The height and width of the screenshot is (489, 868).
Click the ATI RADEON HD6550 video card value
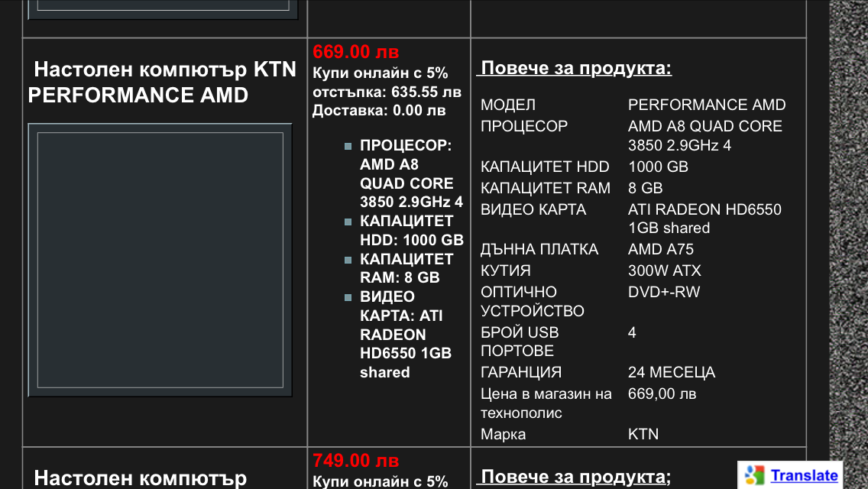tap(704, 219)
